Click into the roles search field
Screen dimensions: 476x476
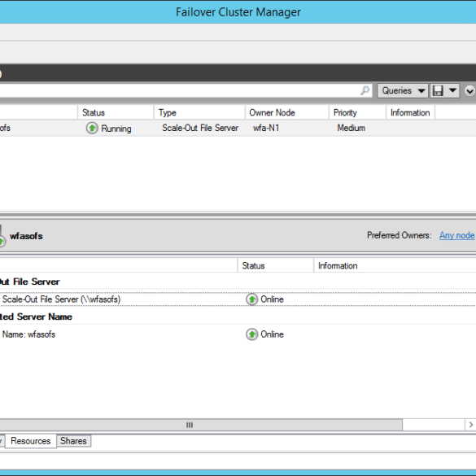[179, 90]
